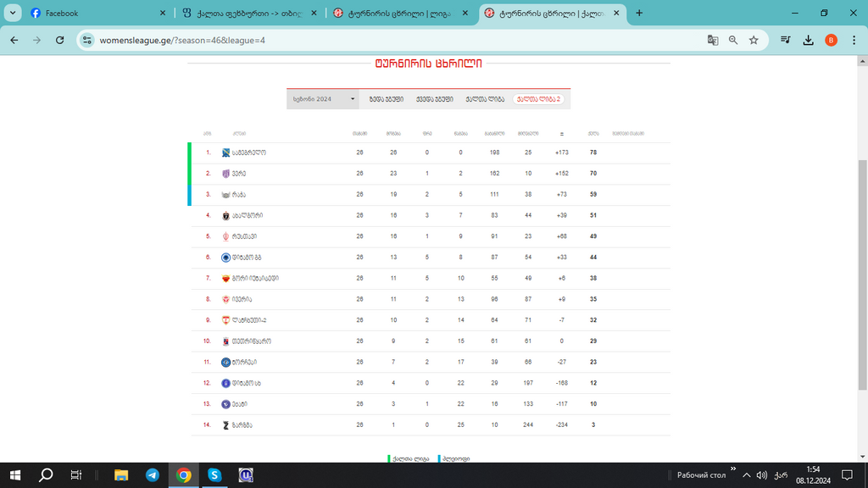Click the rank 8 team name link
The width and height of the screenshot is (868, 488).
coord(242,299)
